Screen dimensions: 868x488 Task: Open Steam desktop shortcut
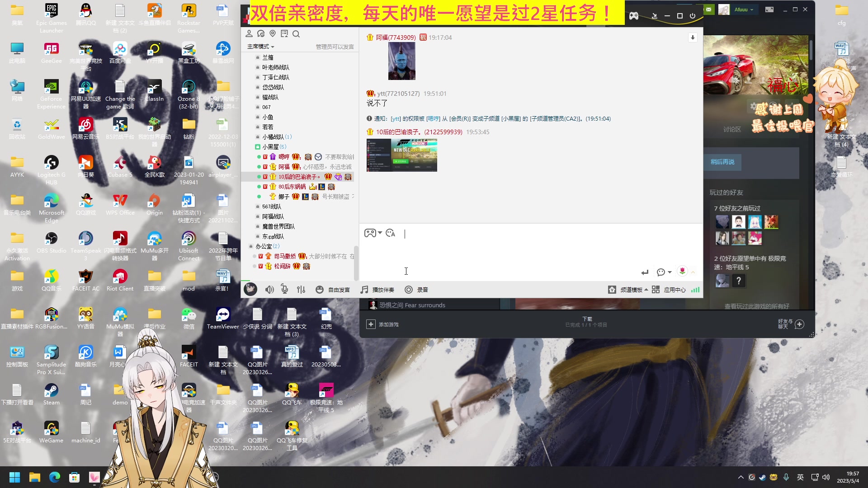(x=51, y=394)
